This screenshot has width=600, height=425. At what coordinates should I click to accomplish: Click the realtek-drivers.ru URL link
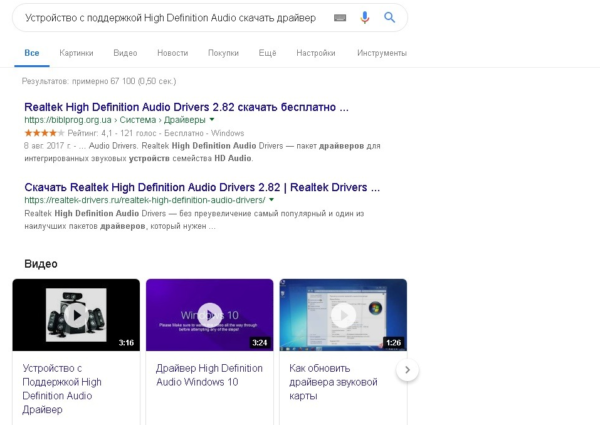click(145, 200)
